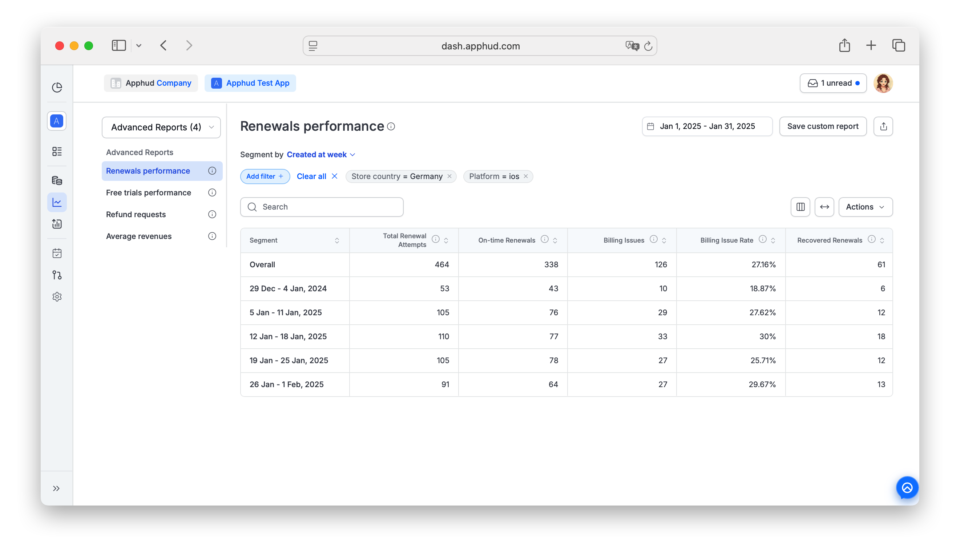Image resolution: width=960 pixels, height=560 pixels.
Task: Open the column settings icon button
Action: point(800,207)
